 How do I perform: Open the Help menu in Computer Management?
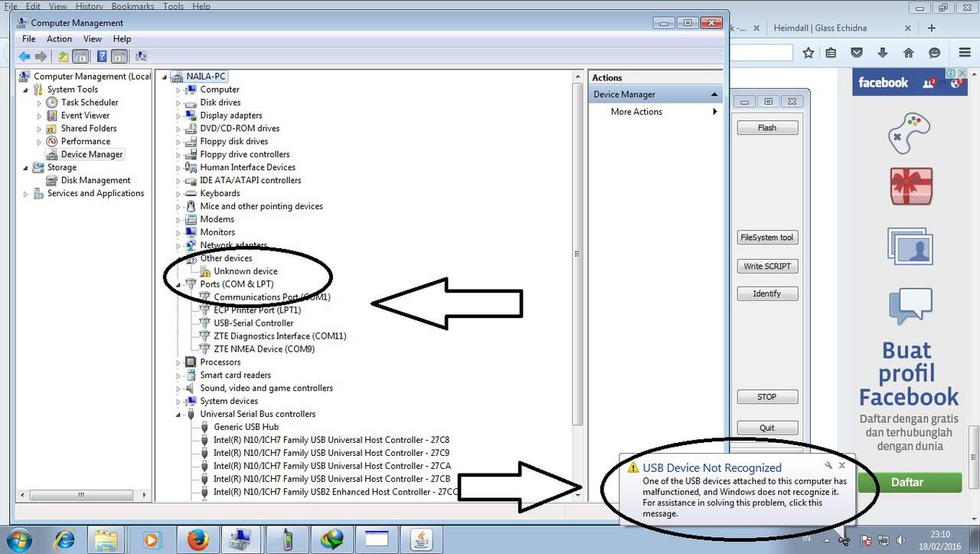[x=122, y=39]
